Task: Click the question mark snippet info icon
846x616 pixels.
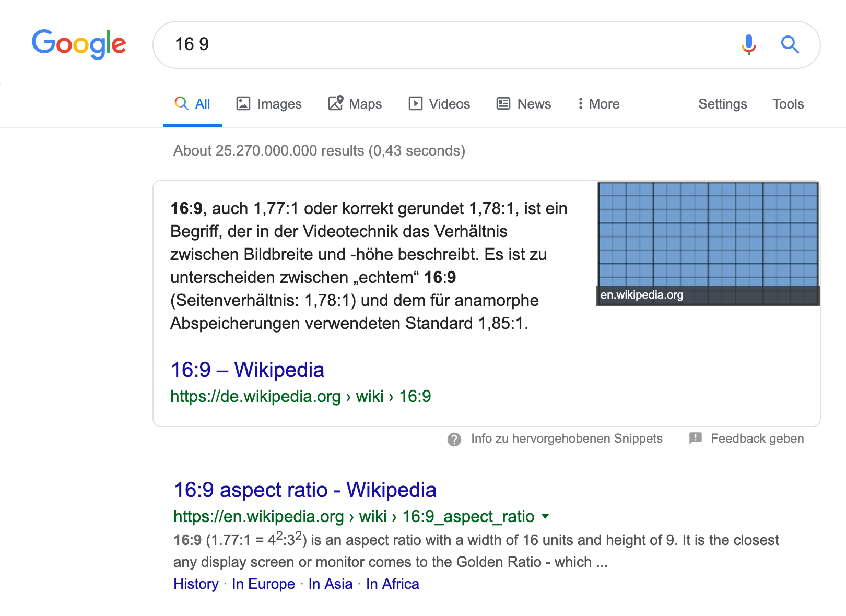Action: (x=454, y=439)
